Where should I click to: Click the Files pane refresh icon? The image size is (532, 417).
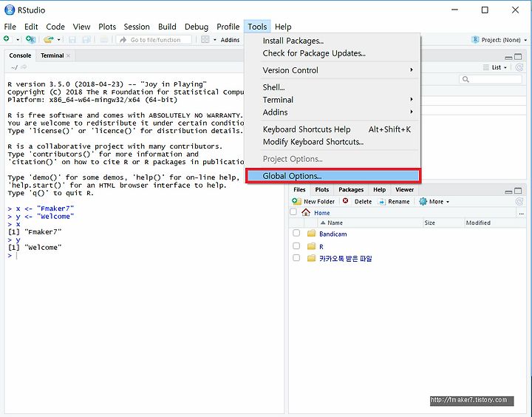(x=519, y=201)
